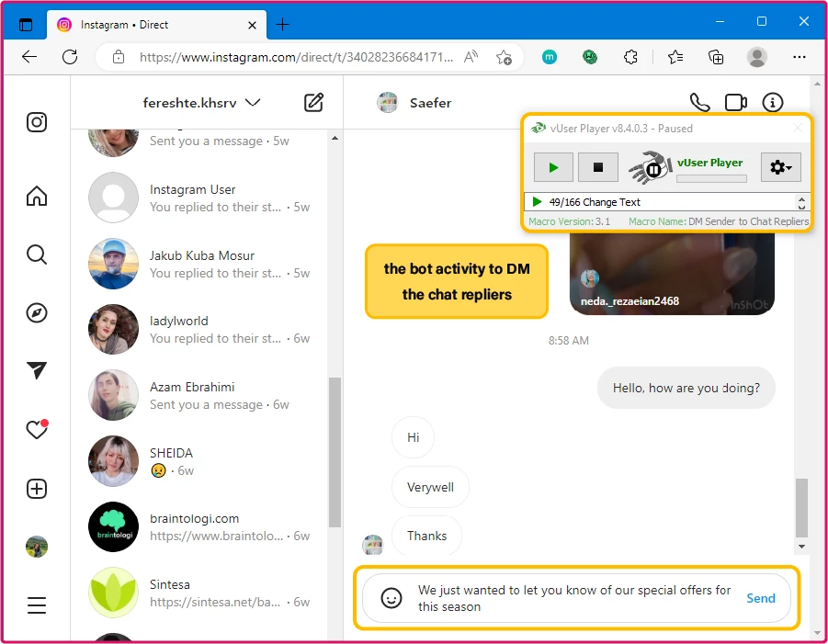Open tab actions menu icon
The height and width of the screenshot is (644, 828).
click(26, 24)
